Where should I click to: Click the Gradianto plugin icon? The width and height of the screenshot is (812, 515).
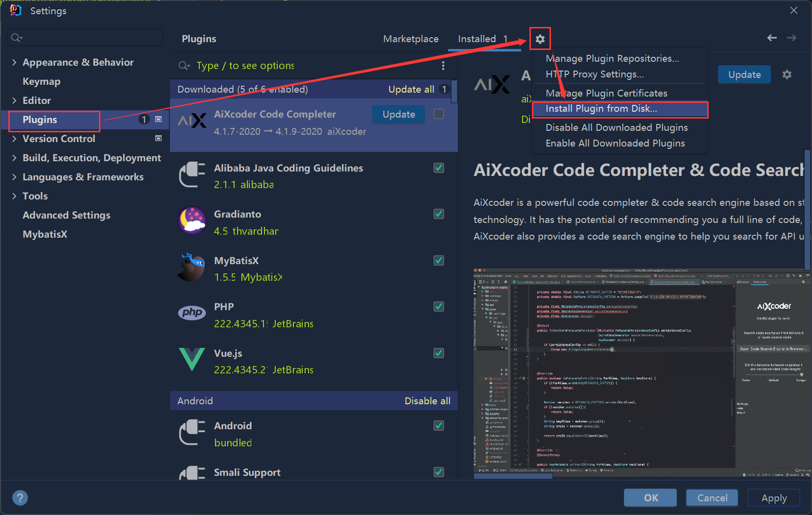click(192, 221)
